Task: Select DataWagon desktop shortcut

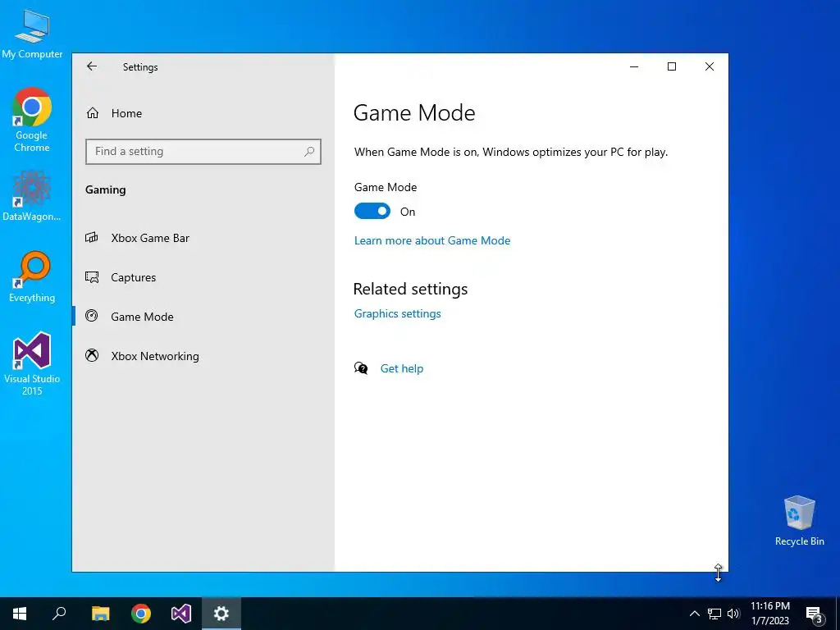Action: (x=32, y=196)
